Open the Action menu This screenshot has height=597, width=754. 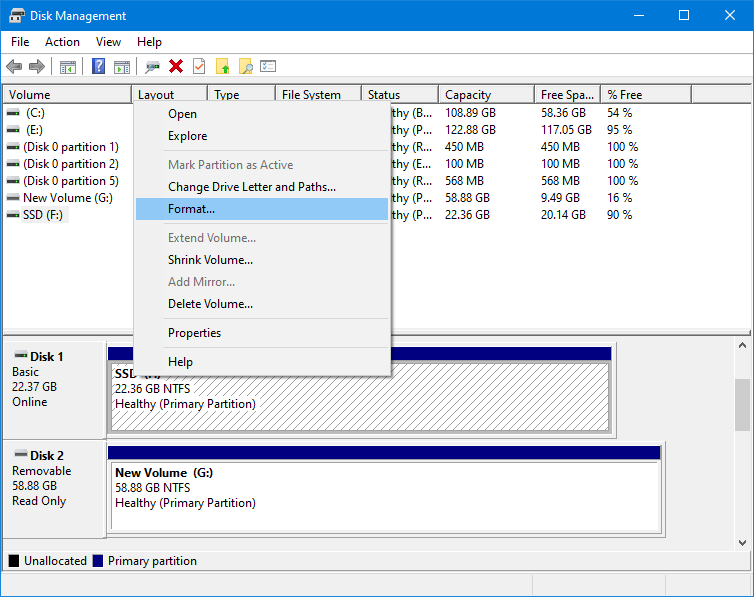[x=62, y=42]
